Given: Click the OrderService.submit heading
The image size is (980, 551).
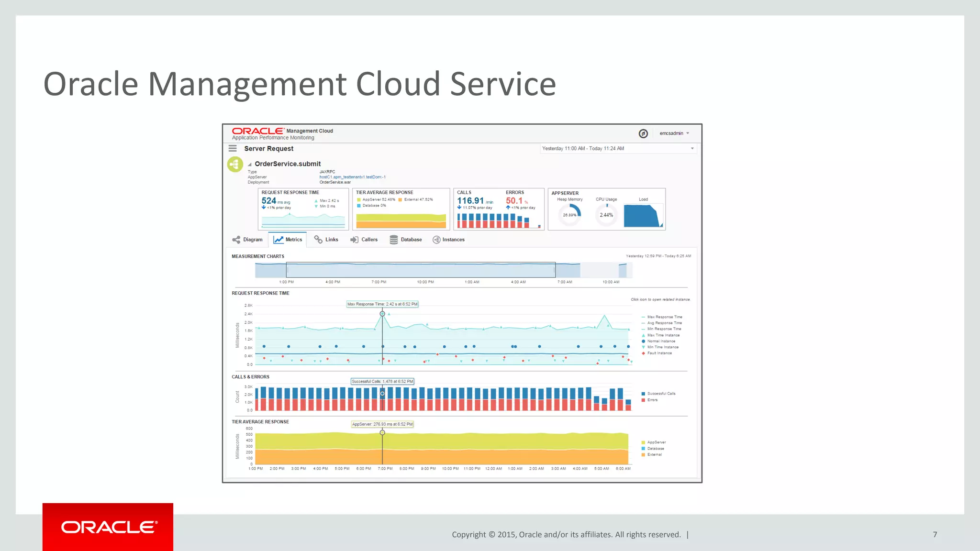Looking at the screenshot, I should (x=288, y=164).
